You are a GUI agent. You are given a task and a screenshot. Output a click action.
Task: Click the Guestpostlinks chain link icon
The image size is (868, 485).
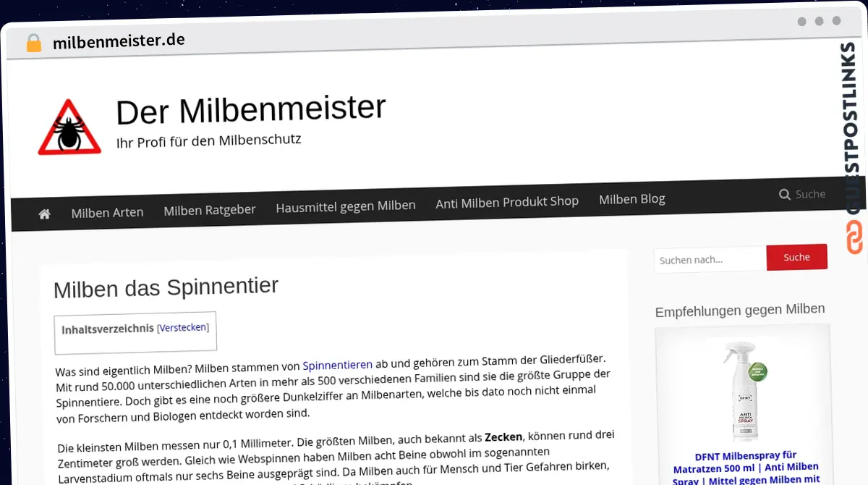click(x=854, y=237)
